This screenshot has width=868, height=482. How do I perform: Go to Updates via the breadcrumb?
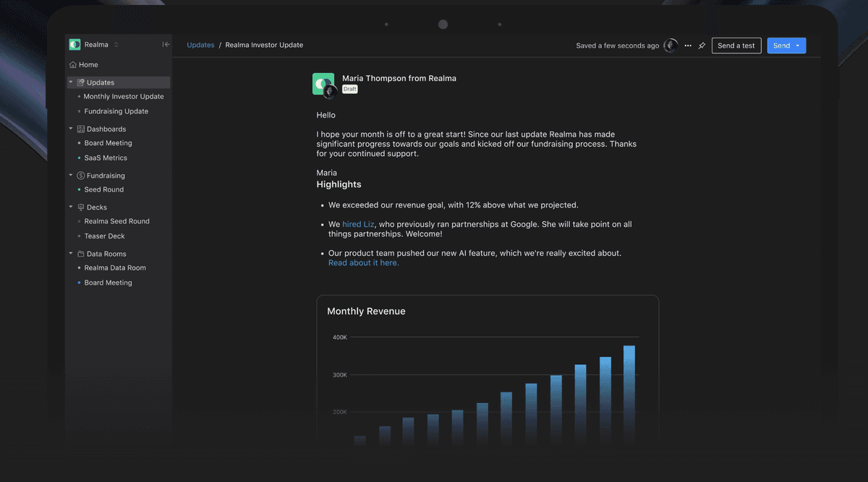(200, 45)
